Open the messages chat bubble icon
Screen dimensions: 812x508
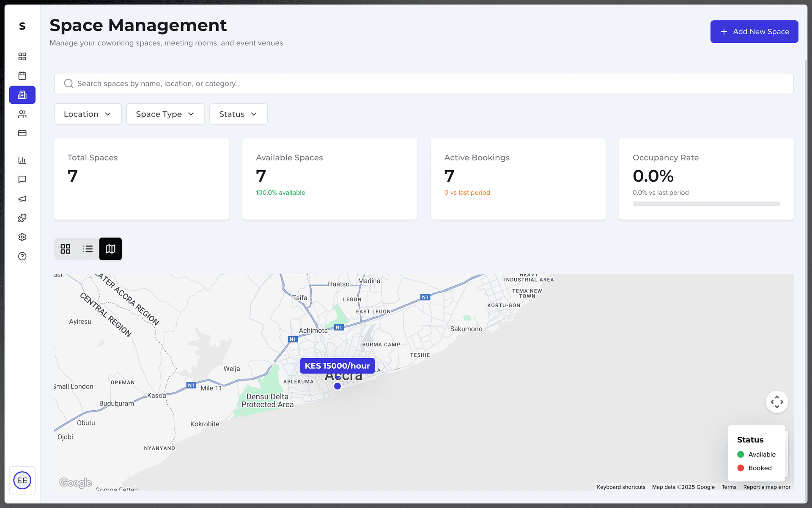pos(22,179)
